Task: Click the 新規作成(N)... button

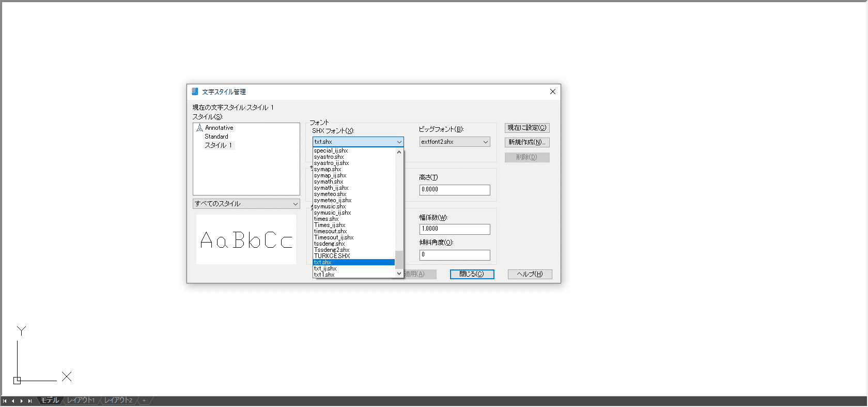Action: 527,142
